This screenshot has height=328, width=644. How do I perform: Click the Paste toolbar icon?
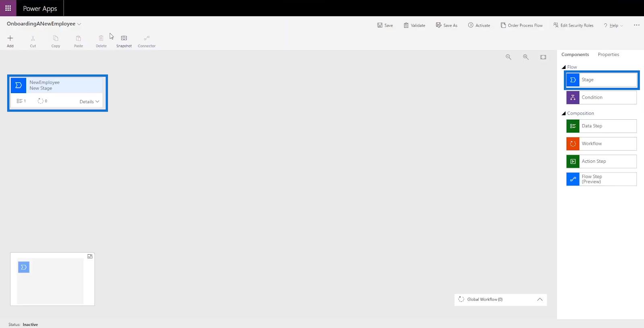click(x=78, y=38)
